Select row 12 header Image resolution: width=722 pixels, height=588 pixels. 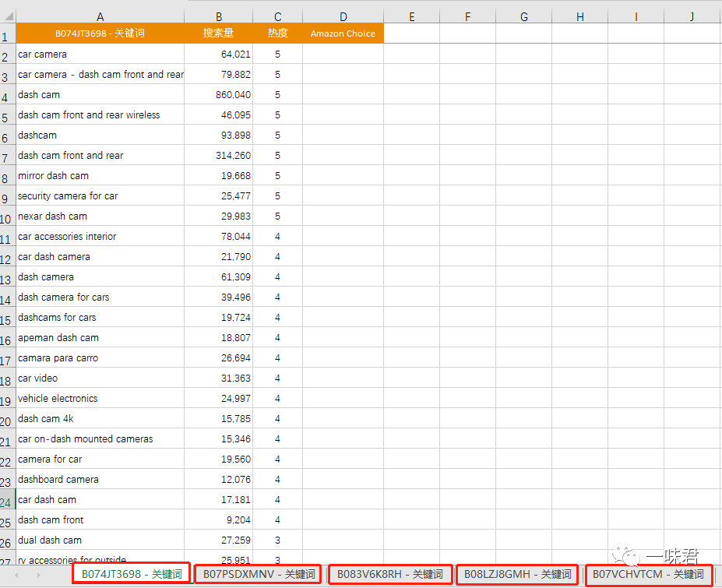pos(7,256)
